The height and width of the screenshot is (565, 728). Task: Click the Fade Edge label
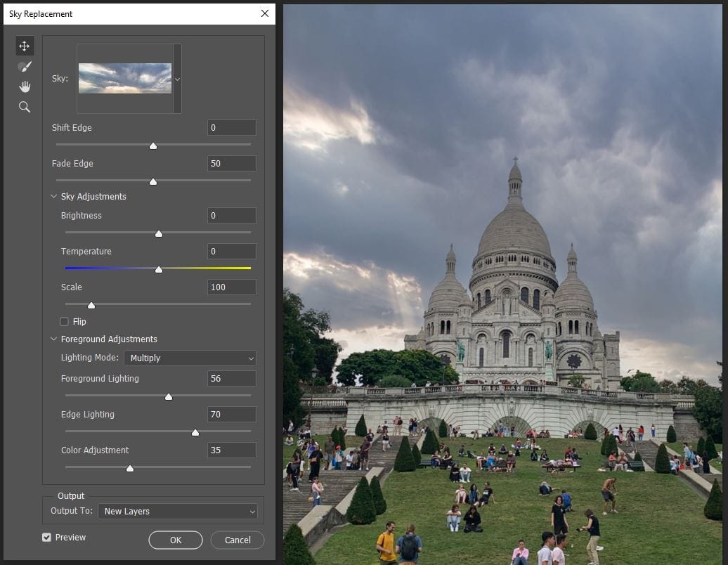(72, 164)
